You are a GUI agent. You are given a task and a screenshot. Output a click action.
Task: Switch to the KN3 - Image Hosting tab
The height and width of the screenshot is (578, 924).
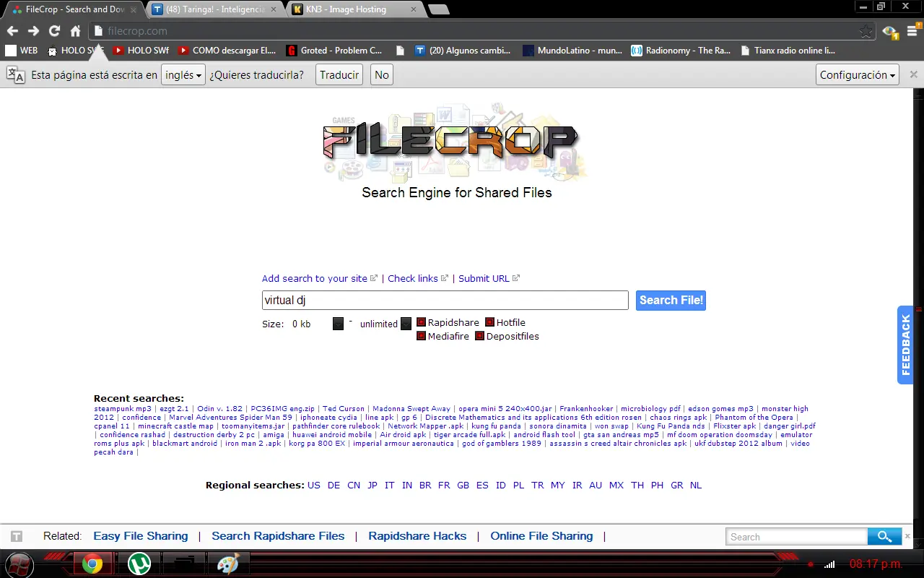pyautogui.click(x=354, y=9)
